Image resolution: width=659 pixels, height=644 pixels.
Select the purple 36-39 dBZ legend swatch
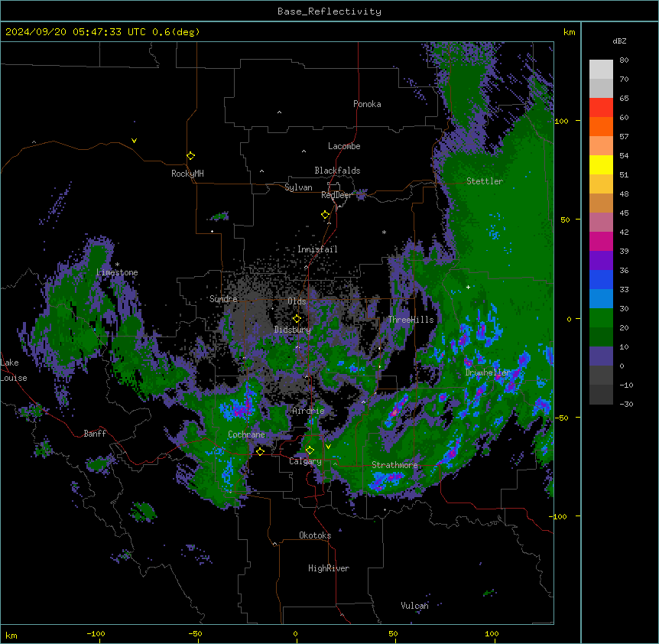601,260
